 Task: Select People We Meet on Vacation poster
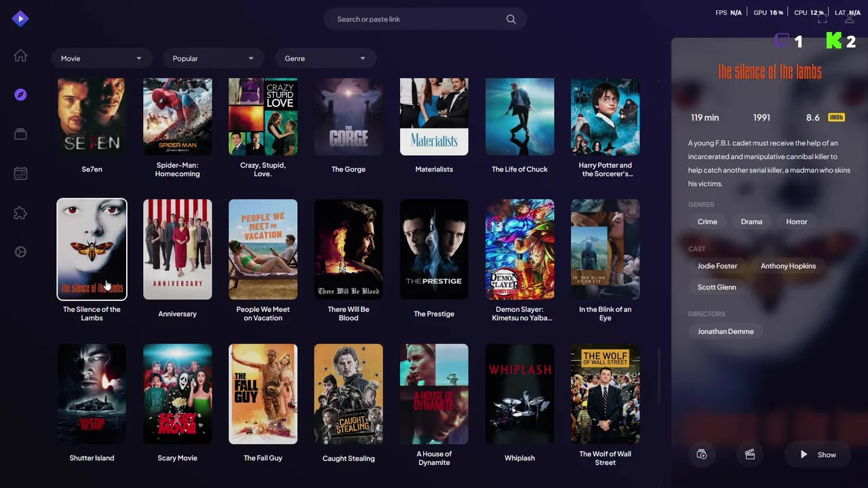(x=263, y=249)
